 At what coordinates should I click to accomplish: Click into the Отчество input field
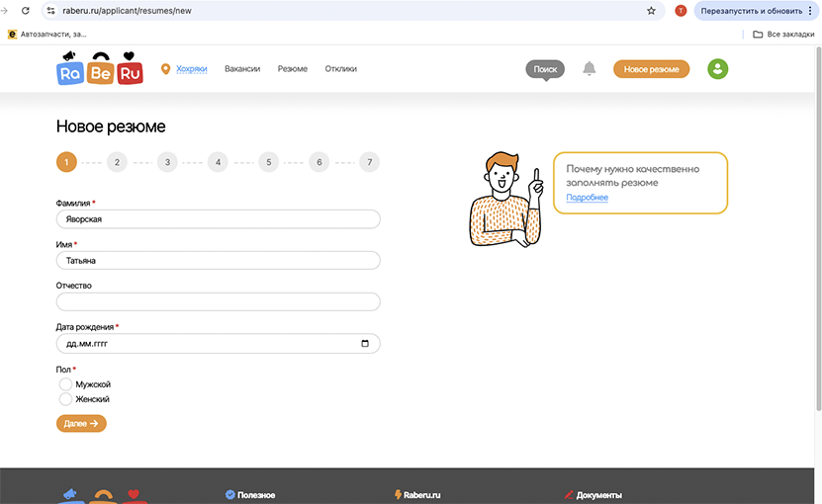pos(218,302)
